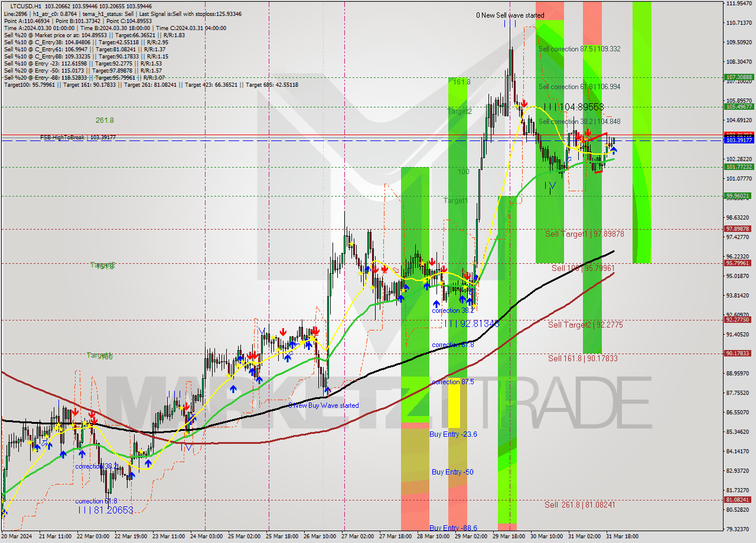Click the 'Buy Entry -88.6' label
This screenshot has height=543, width=756.
click(453, 528)
